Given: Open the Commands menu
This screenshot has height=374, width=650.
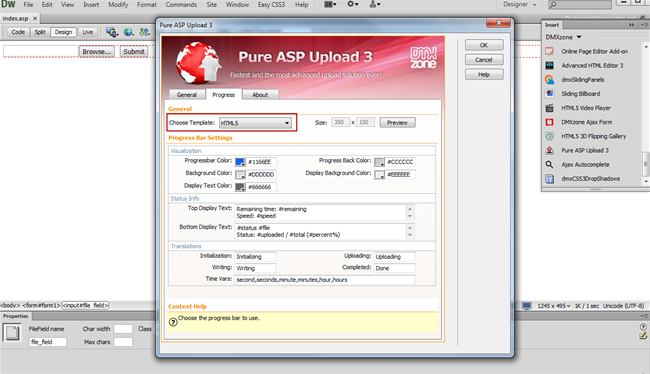Looking at the screenshot, I should tap(181, 5).
